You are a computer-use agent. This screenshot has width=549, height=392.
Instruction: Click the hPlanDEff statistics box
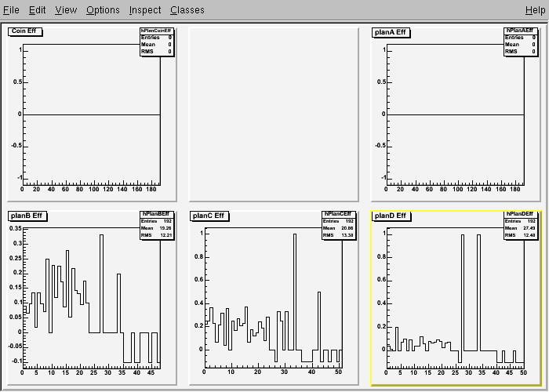tap(520, 225)
